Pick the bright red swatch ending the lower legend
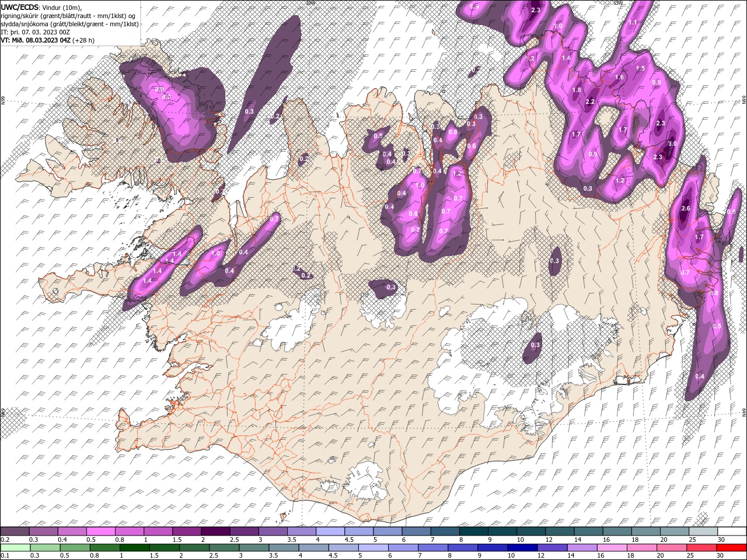 pyautogui.click(x=732, y=547)
